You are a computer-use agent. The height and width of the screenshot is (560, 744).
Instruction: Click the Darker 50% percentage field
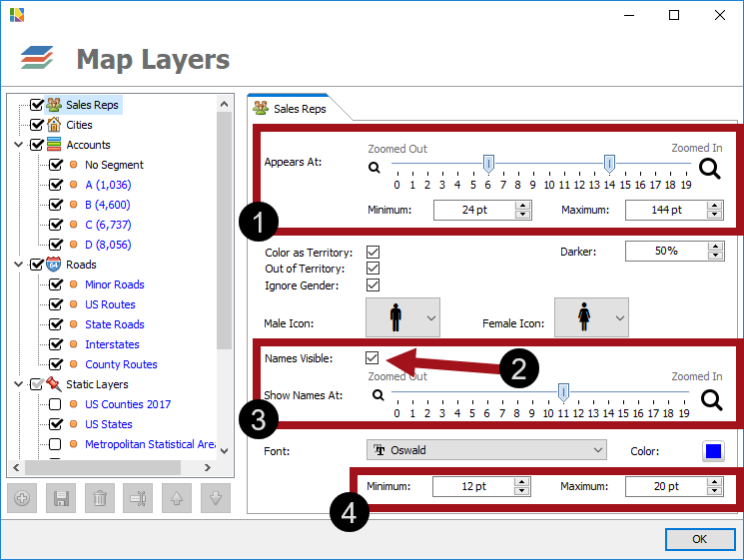(666, 252)
